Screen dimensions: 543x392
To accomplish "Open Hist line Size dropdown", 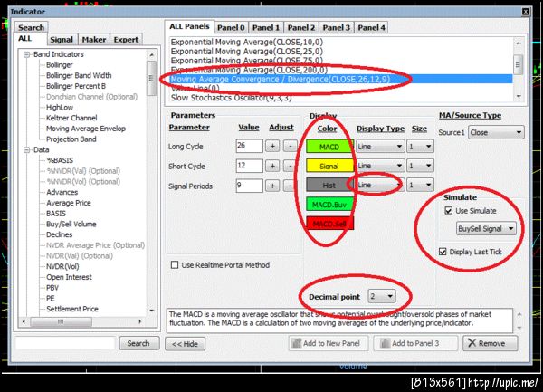I will [421, 186].
